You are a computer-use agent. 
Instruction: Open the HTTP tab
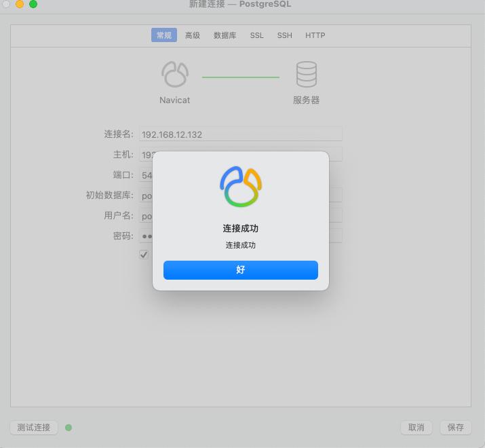[315, 35]
